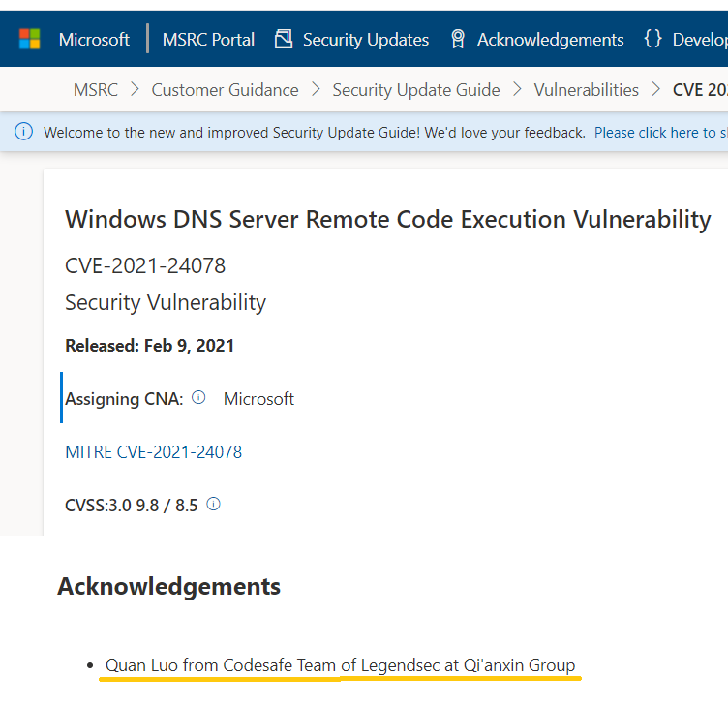The image size is (728, 708).
Task: Click the info icon beside Assigning CNA
Action: coord(198,398)
